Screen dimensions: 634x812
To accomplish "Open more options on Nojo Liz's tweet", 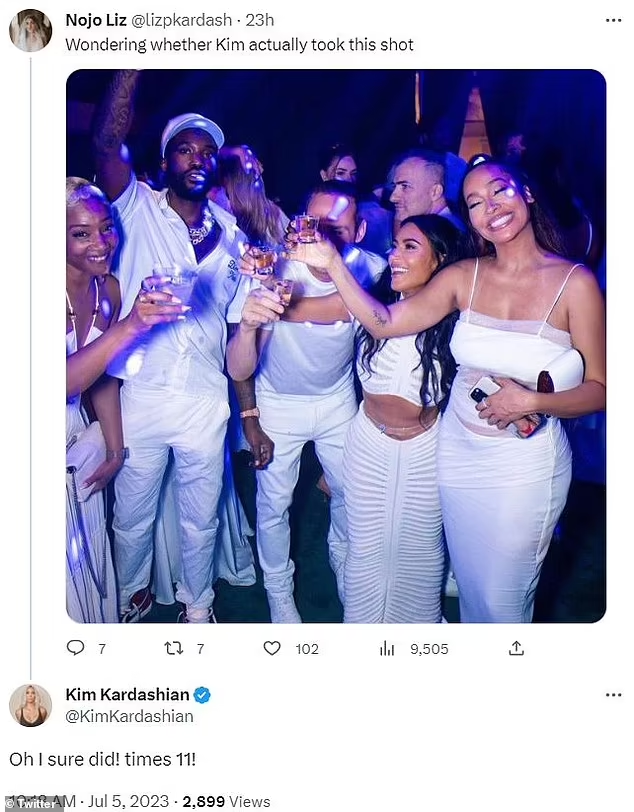I will coord(613,19).
